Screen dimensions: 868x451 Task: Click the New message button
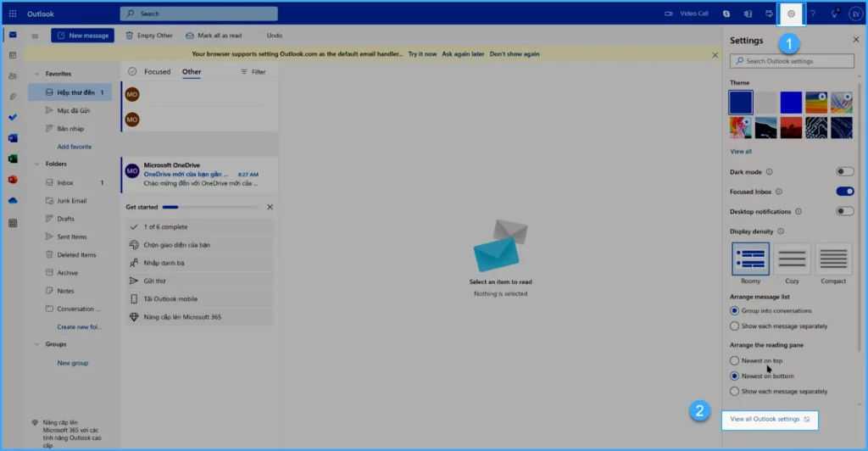[82, 36]
